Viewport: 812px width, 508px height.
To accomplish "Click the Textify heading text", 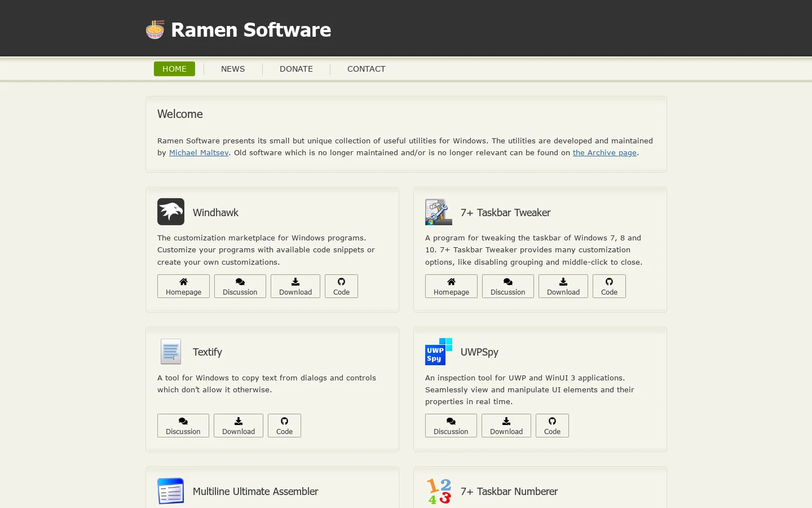I will coord(208,352).
